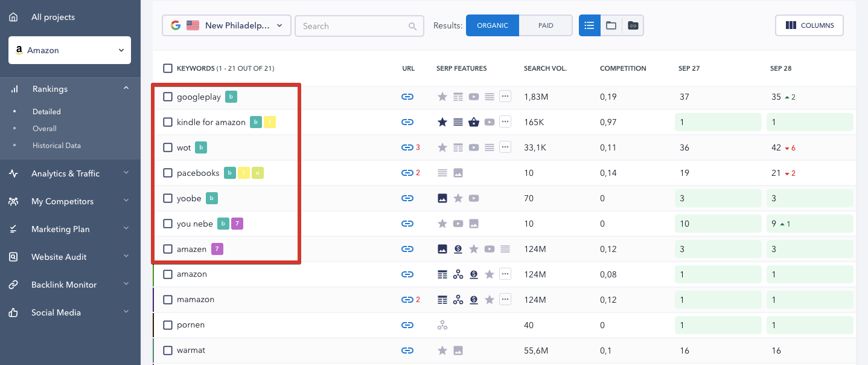Open URL link icon for kindle for amazon

407,122
